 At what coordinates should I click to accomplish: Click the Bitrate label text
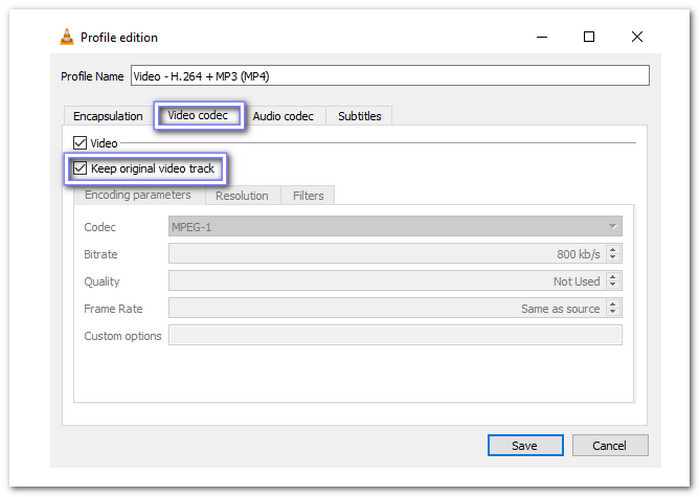pyautogui.click(x=101, y=254)
